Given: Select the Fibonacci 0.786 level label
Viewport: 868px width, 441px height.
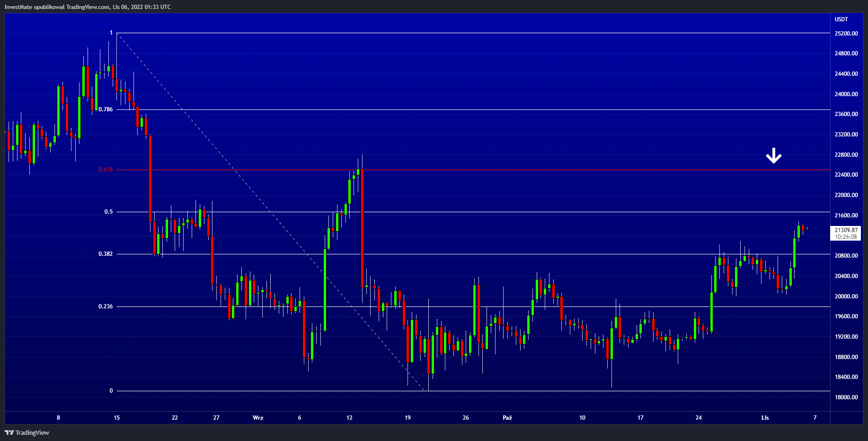Looking at the screenshot, I should tap(106, 109).
